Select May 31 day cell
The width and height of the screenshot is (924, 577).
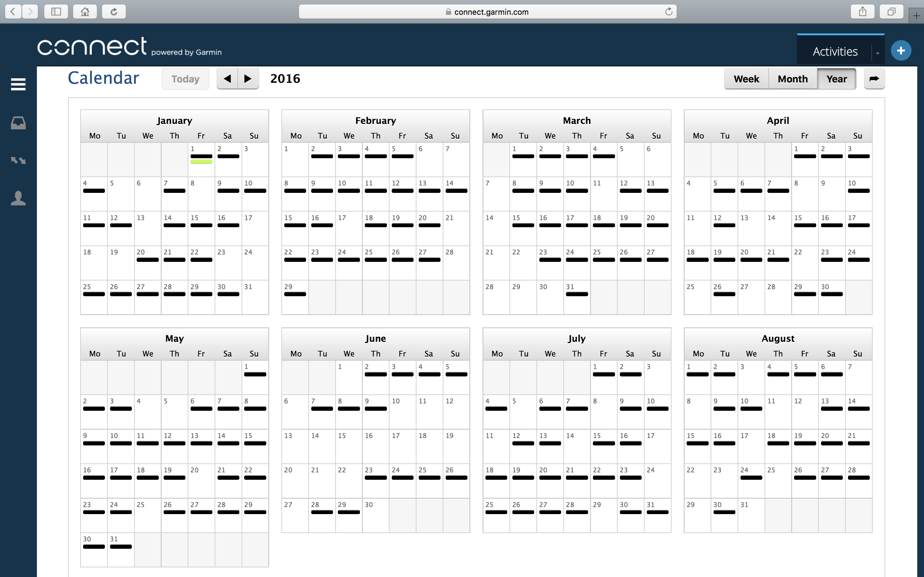pos(121,549)
